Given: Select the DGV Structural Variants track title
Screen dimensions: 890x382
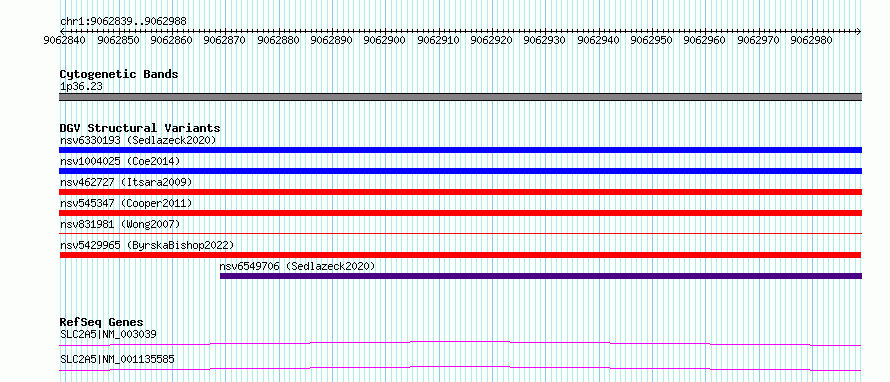Looking at the screenshot, I should [x=140, y=128].
